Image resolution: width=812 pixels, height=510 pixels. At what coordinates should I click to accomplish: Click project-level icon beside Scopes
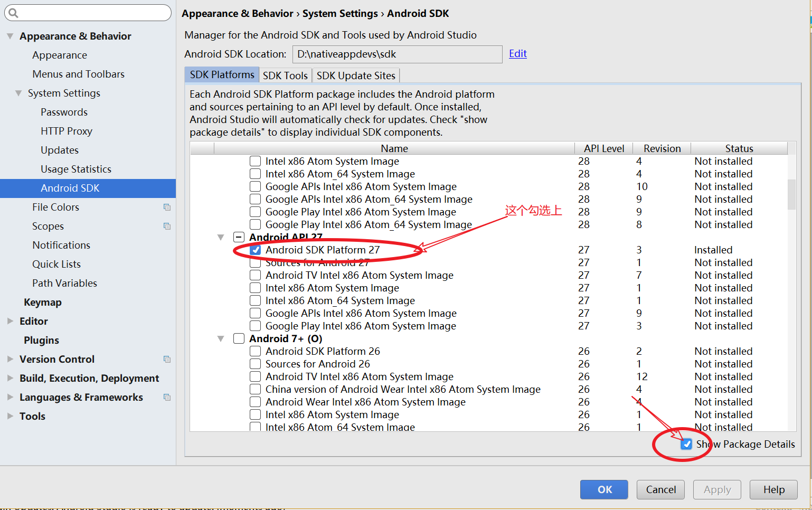click(x=167, y=226)
